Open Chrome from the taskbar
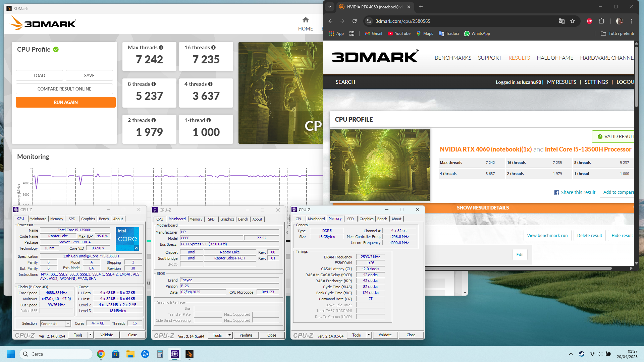This screenshot has height=362, width=644. 101,354
